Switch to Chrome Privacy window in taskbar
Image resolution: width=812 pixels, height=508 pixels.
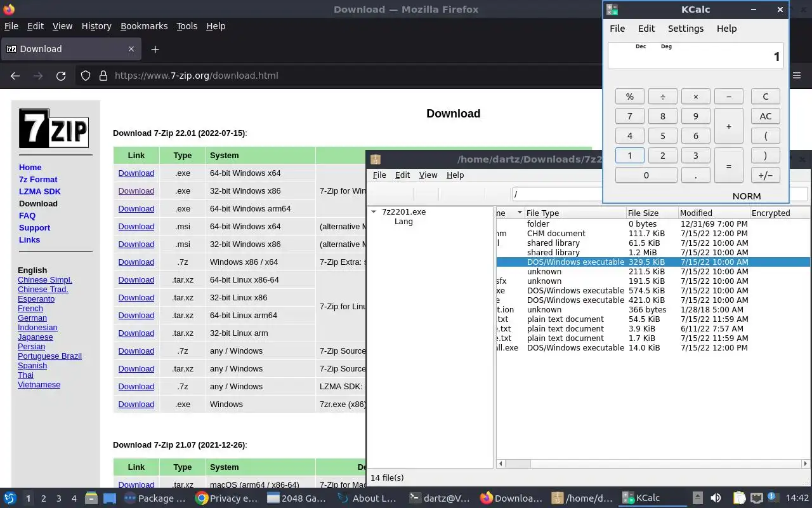tap(226, 498)
